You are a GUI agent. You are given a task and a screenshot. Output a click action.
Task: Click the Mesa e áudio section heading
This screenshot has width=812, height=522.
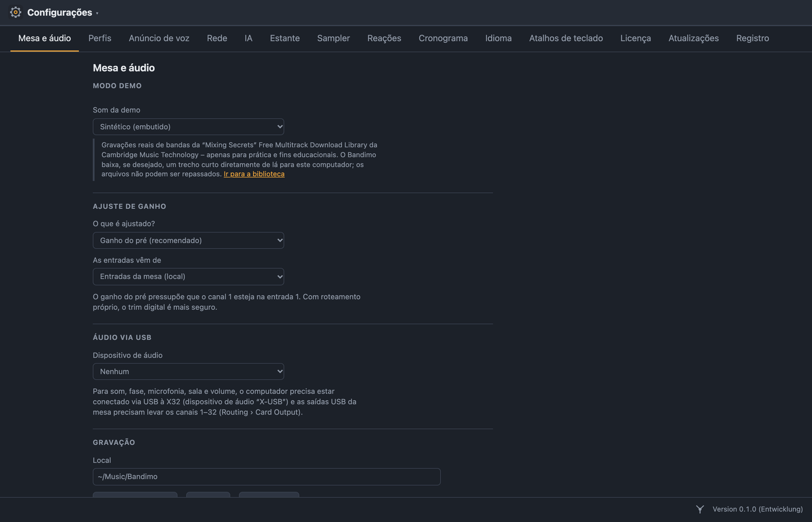click(124, 68)
